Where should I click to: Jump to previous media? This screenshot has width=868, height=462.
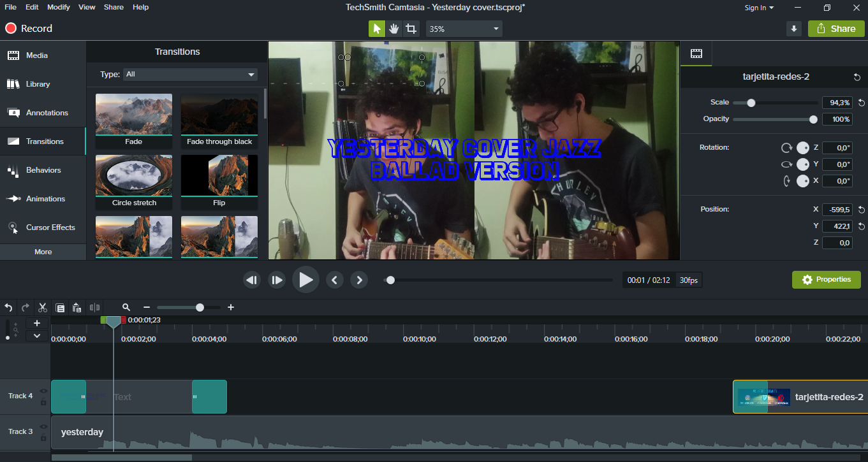pos(335,280)
